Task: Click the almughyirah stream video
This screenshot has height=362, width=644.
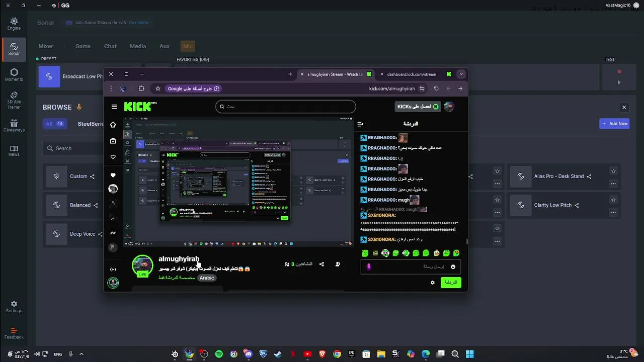Action: (237, 182)
